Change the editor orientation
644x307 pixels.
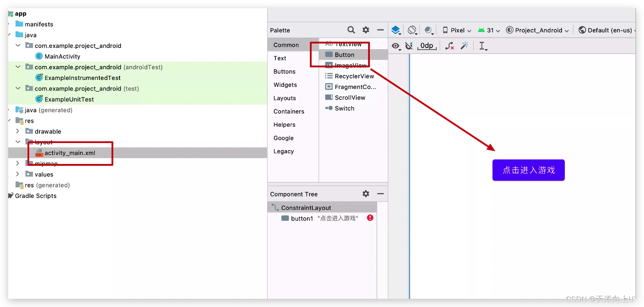(412, 30)
